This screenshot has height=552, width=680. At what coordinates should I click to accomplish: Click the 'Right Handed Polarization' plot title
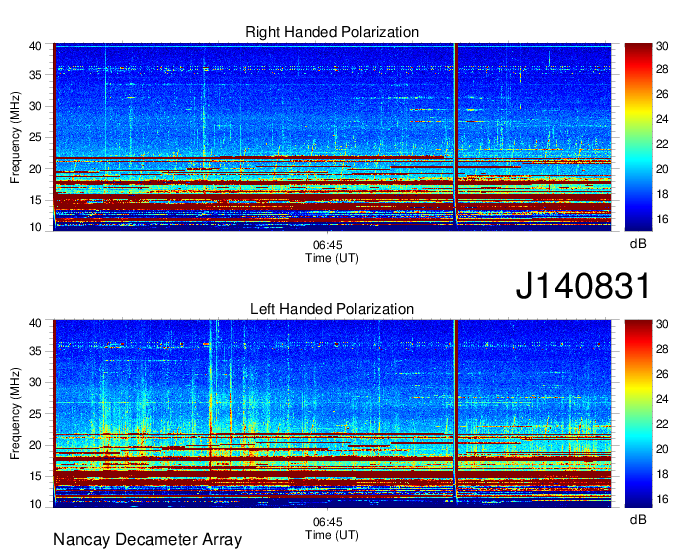(x=332, y=32)
